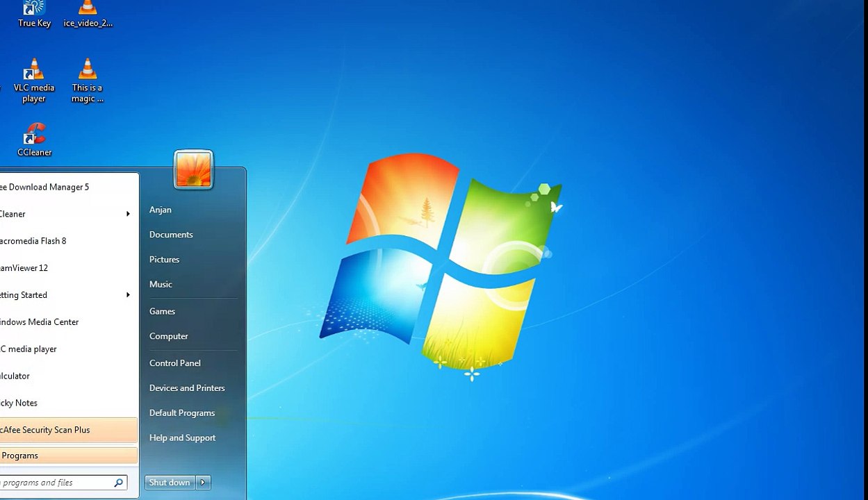This screenshot has width=868, height=500.
Task: Open Music library
Action: coord(161,285)
